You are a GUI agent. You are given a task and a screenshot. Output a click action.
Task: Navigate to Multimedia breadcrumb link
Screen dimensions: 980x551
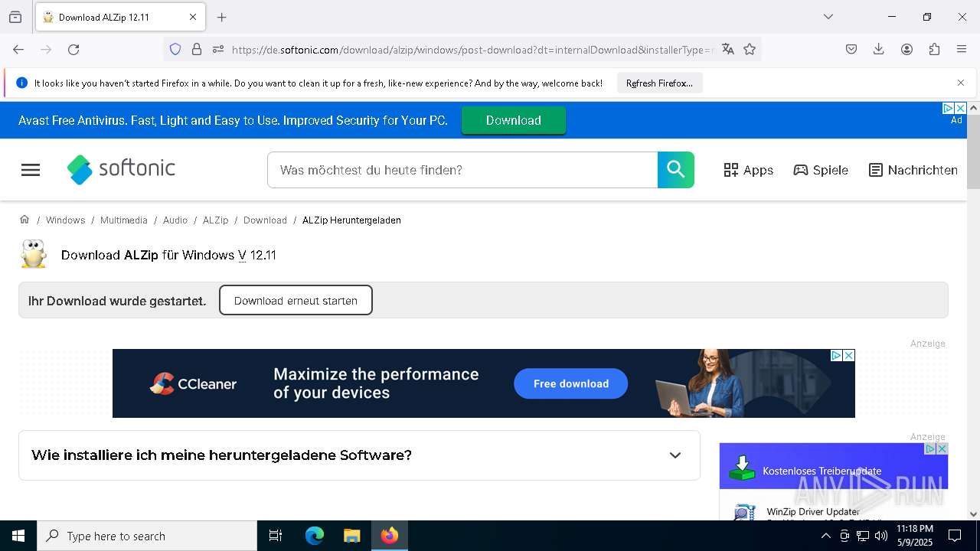coord(124,220)
